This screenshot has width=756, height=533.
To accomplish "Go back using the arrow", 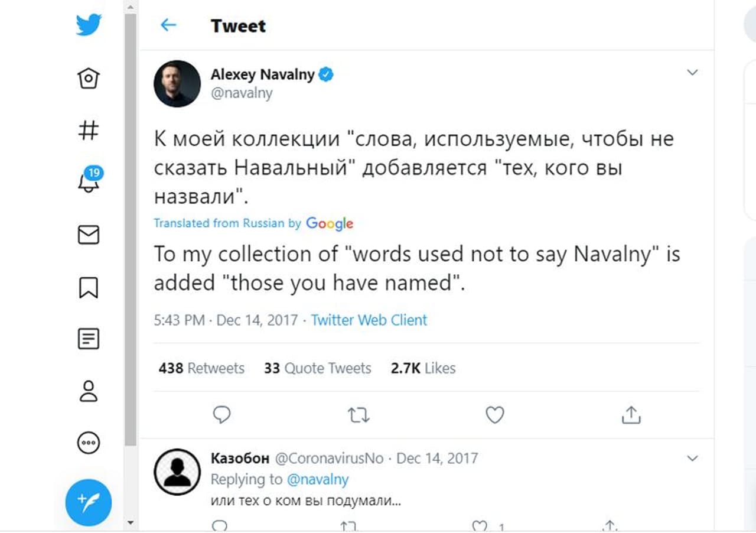I will (x=168, y=25).
